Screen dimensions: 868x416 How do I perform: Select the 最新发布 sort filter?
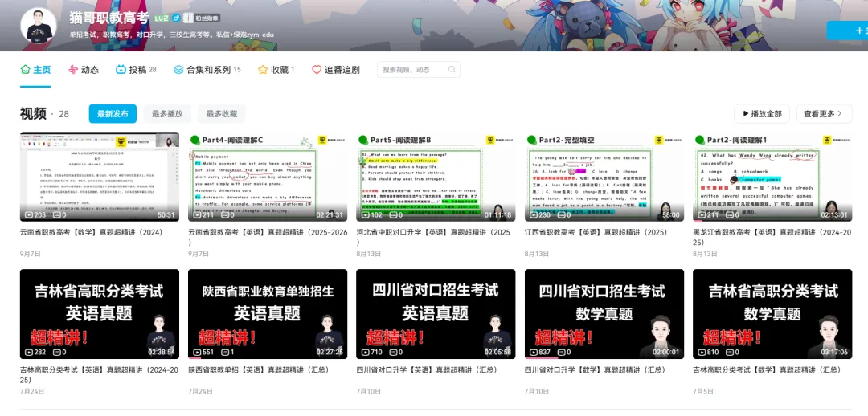(113, 114)
